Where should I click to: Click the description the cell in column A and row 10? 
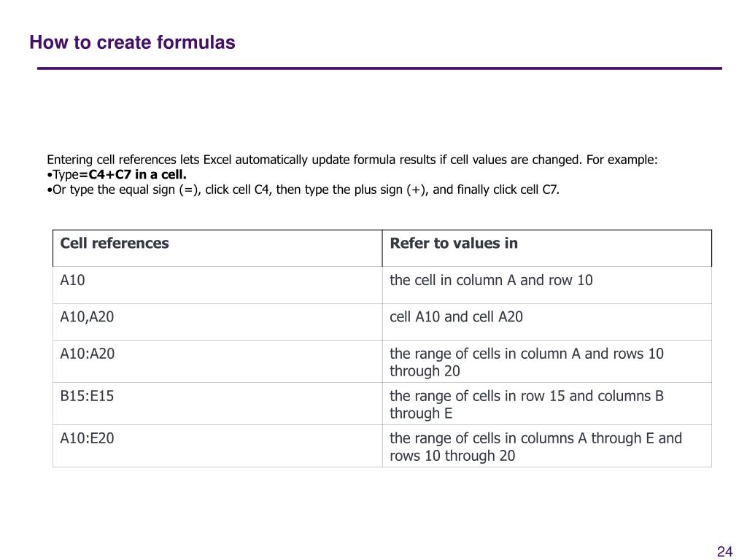click(x=491, y=280)
